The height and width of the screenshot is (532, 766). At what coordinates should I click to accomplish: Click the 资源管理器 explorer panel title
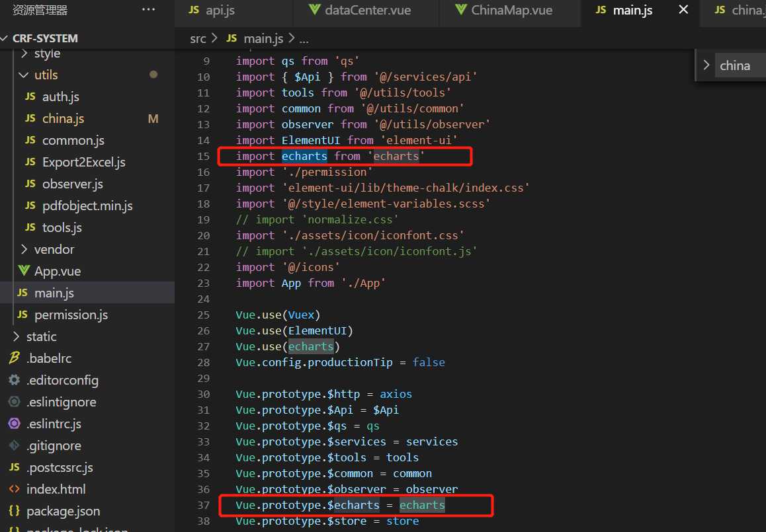tap(40, 10)
